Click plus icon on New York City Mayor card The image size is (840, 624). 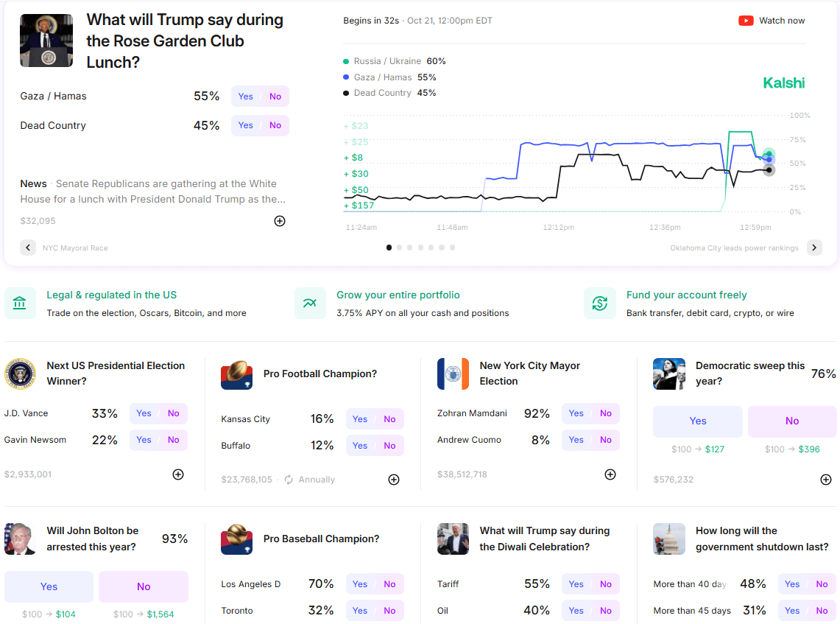point(610,474)
